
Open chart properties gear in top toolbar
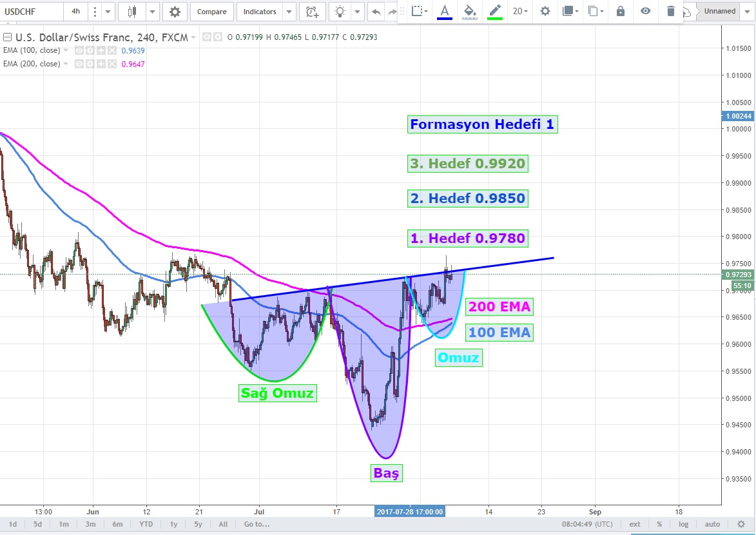tap(175, 12)
